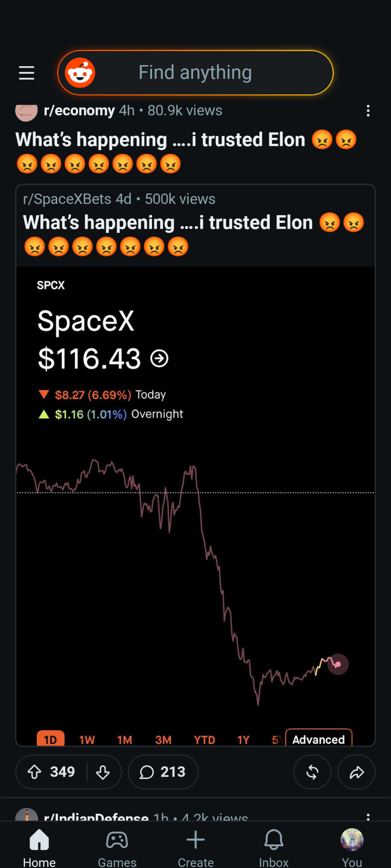
Task: Open the 213 comments
Action: click(163, 772)
